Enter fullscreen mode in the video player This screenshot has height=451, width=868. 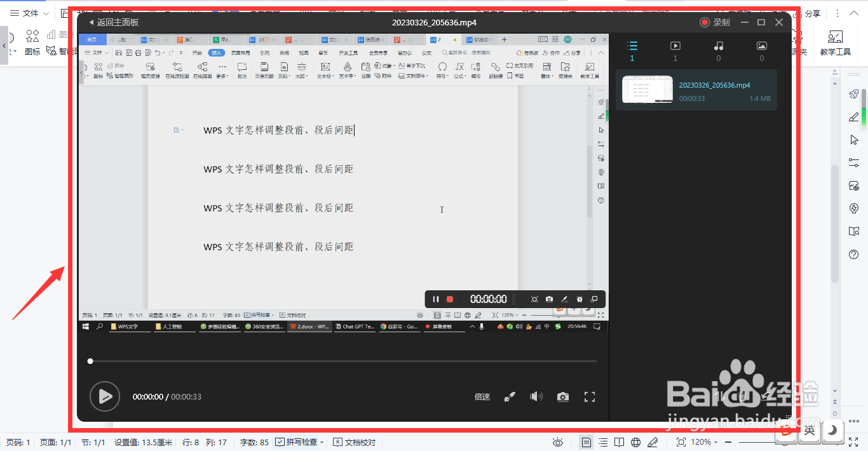point(590,397)
